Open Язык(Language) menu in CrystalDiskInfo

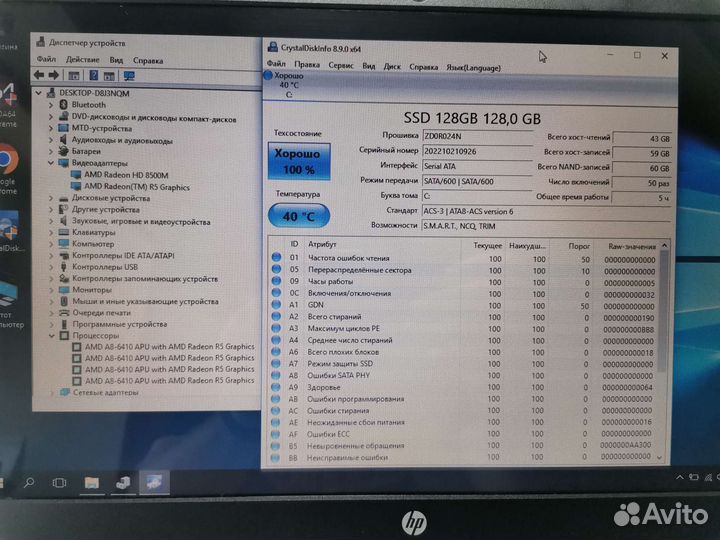point(473,68)
